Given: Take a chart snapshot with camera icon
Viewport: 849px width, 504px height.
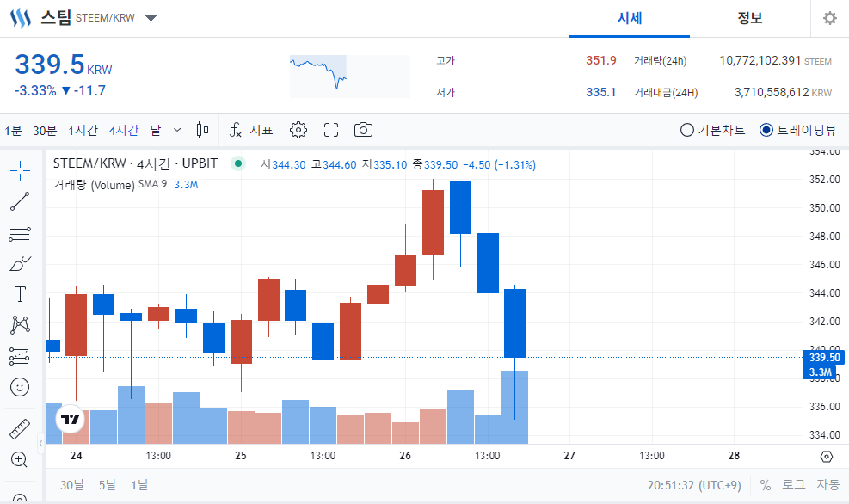Looking at the screenshot, I should (x=363, y=130).
